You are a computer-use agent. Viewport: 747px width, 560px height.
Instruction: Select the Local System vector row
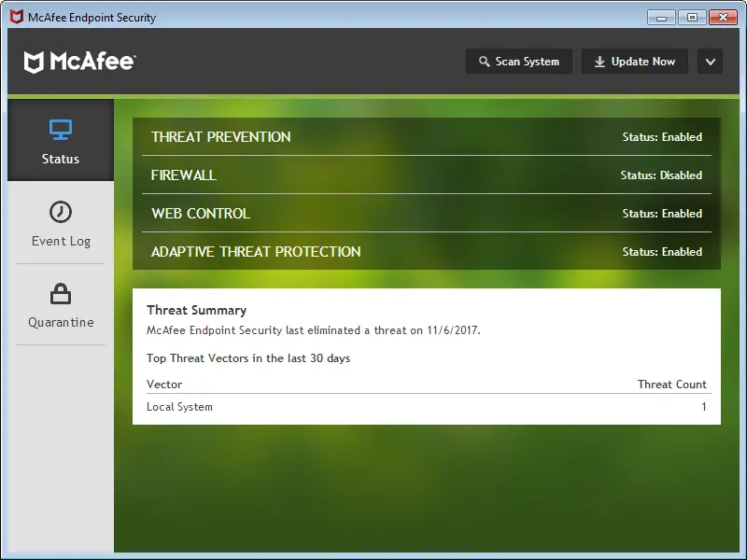(429, 407)
